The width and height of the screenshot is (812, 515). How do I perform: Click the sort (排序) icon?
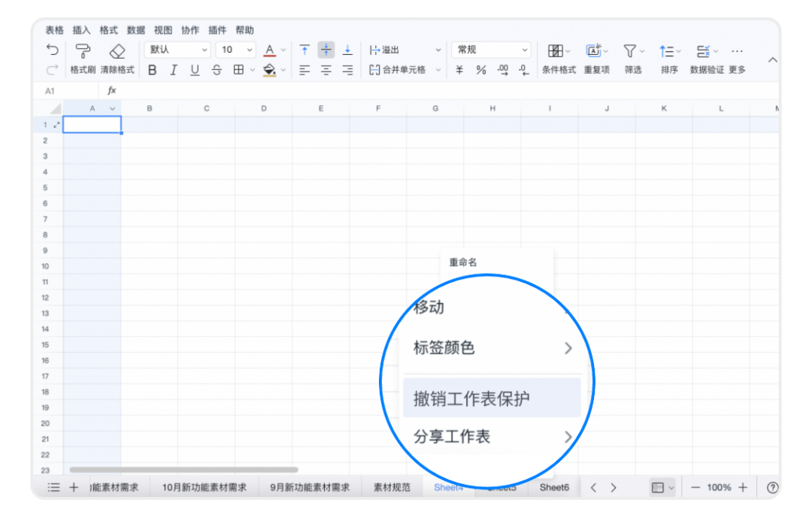coord(667,51)
